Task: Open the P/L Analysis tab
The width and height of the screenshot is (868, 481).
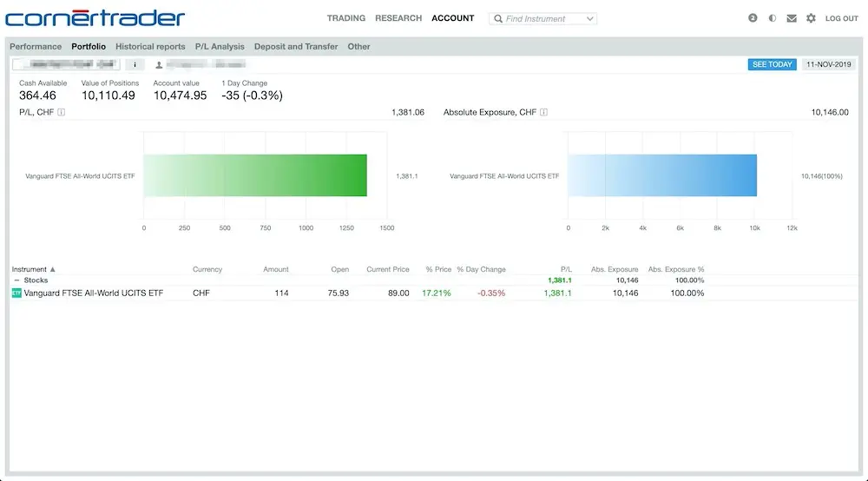Action: (220, 47)
